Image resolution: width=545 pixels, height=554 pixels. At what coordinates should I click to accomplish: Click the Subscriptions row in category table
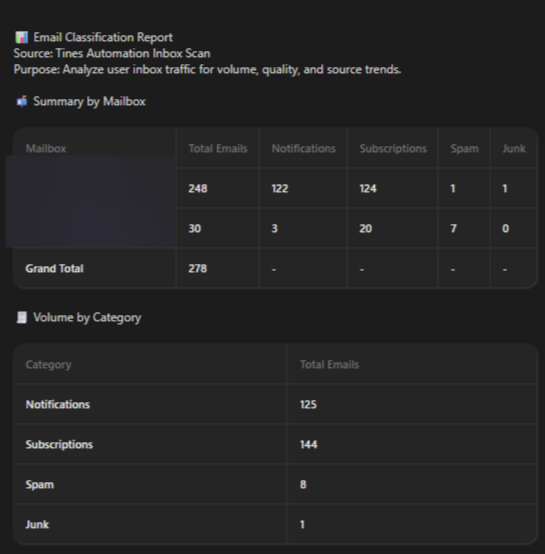tap(275, 444)
